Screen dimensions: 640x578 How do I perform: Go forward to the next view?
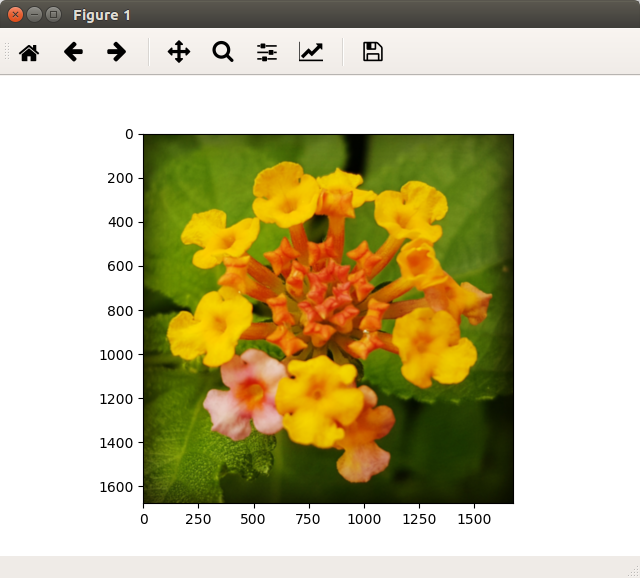117,52
